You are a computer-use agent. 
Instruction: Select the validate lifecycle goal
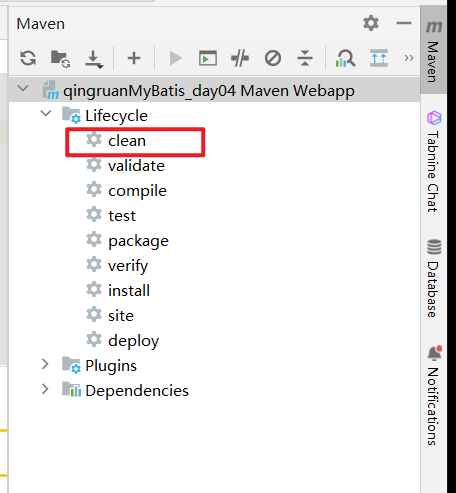tap(136, 166)
